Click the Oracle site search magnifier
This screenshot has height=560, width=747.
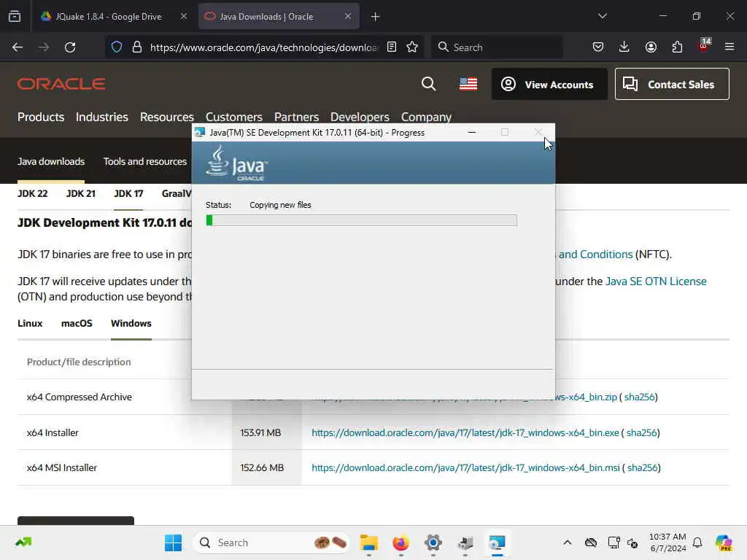pos(429,85)
